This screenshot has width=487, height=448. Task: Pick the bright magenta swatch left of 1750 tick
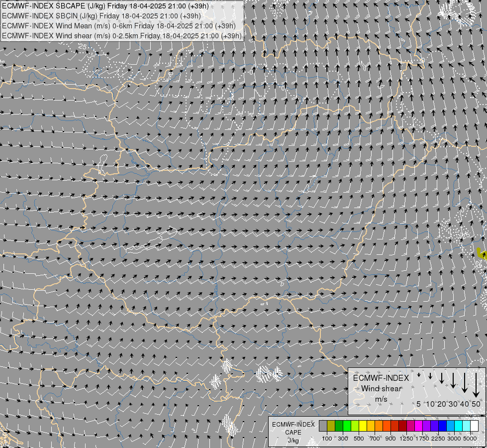coord(419,426)
